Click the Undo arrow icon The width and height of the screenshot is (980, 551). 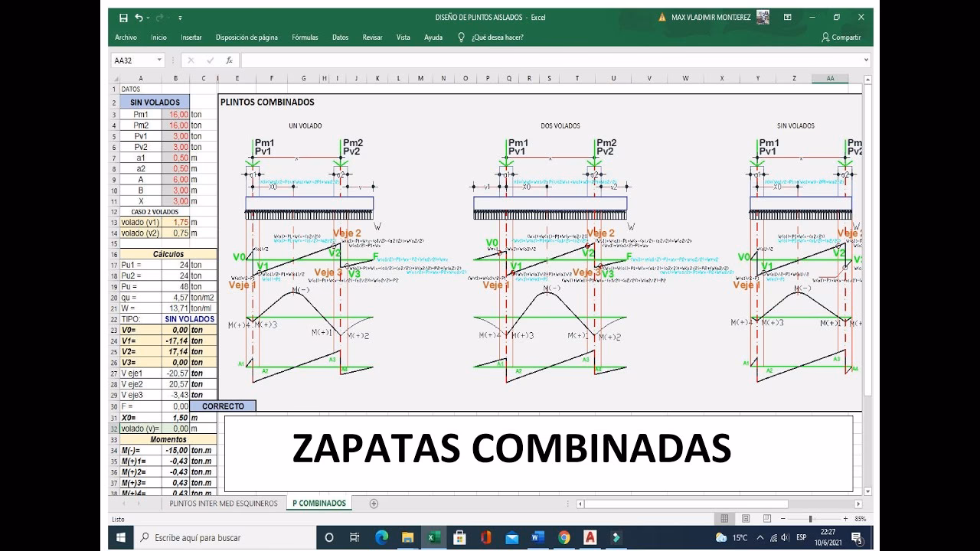click(139, 18)
